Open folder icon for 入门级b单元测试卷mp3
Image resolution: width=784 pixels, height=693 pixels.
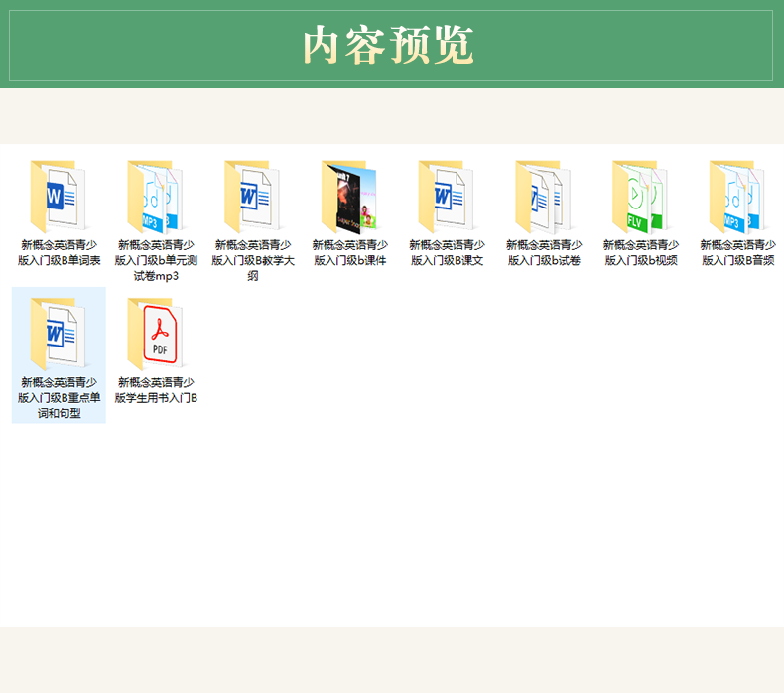(155, 197)
